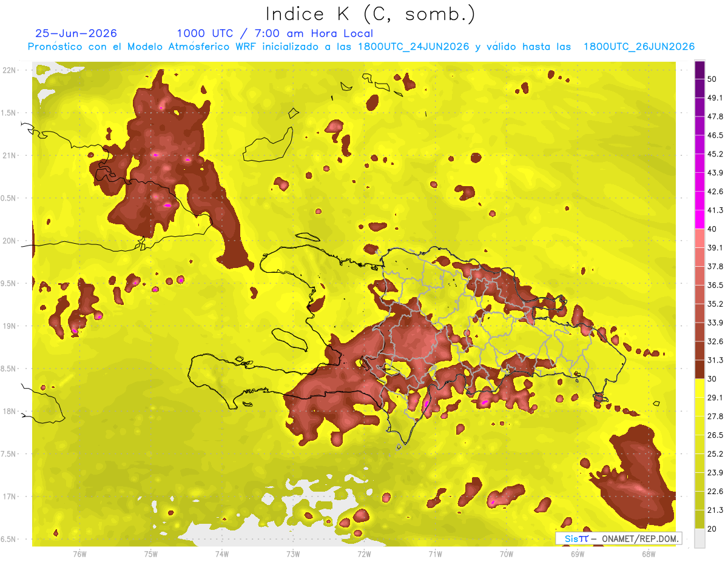Click the colorbar value 36.5
The image size is (728, 562).
click(x=715, y=285)
